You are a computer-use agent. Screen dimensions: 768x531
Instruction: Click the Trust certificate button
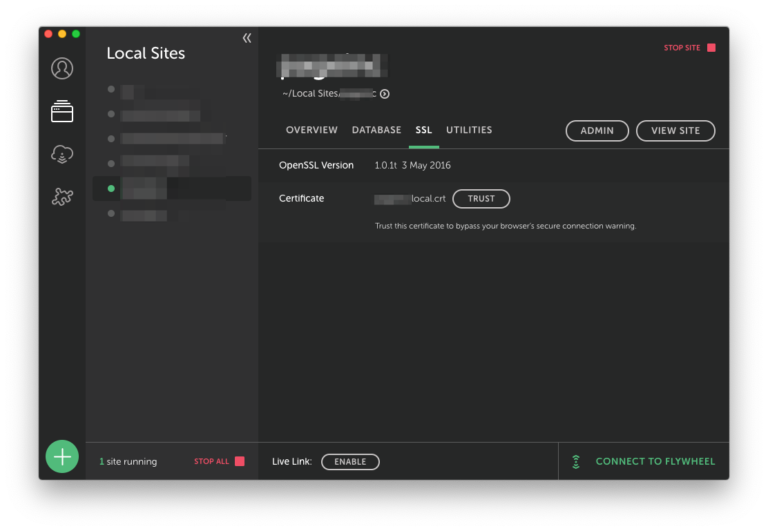pyautogui.click(x=481, y=199)
